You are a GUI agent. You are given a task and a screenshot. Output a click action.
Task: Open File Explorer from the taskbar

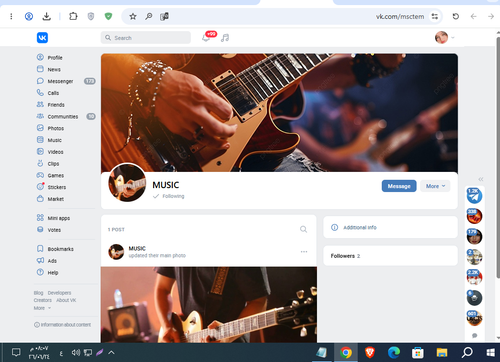442,352
